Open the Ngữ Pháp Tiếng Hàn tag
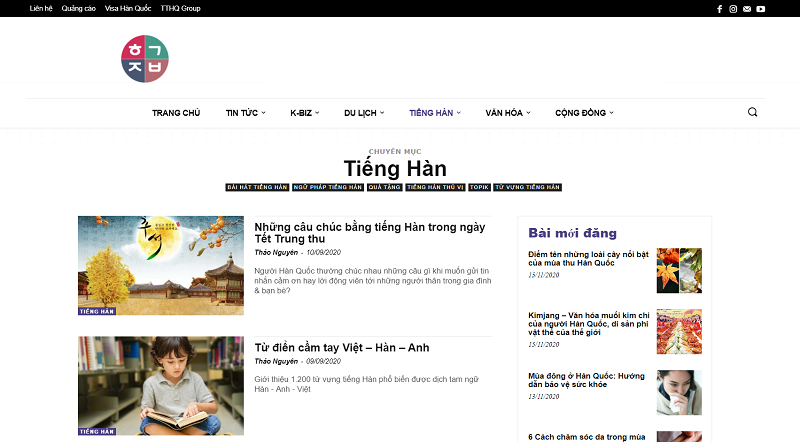The height and width of the screenshot is (442, 800). coord(327,187)
